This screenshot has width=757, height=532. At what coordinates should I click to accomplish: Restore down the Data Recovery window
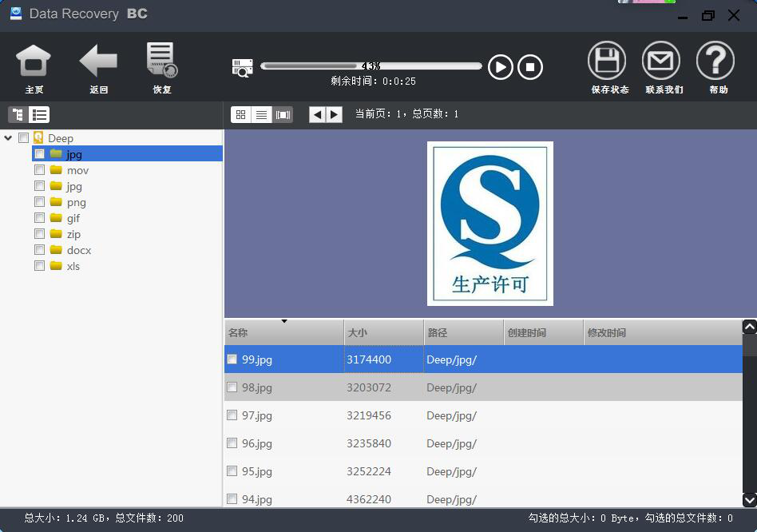pos(707,15)
